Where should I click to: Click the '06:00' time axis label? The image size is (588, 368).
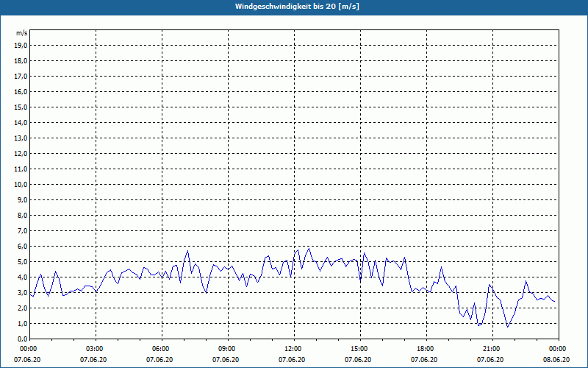pyautogui.click(x=162, y=349)
